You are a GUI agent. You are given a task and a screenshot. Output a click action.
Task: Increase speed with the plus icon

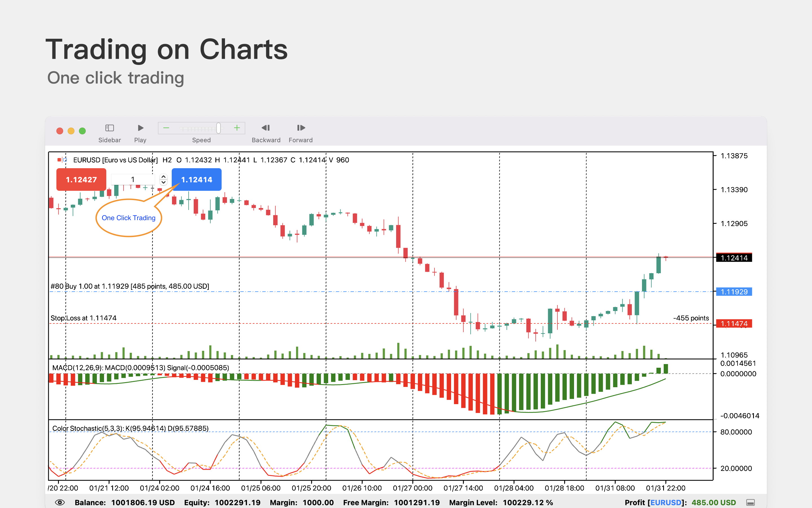(237, 128)
